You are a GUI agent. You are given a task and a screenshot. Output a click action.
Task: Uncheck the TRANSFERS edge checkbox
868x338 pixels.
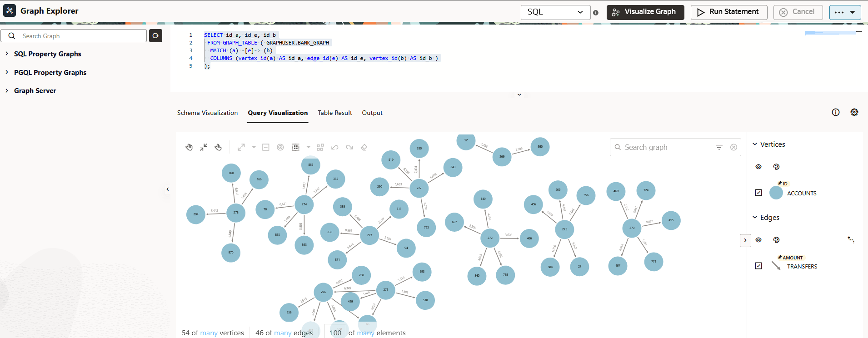[758, 266]
